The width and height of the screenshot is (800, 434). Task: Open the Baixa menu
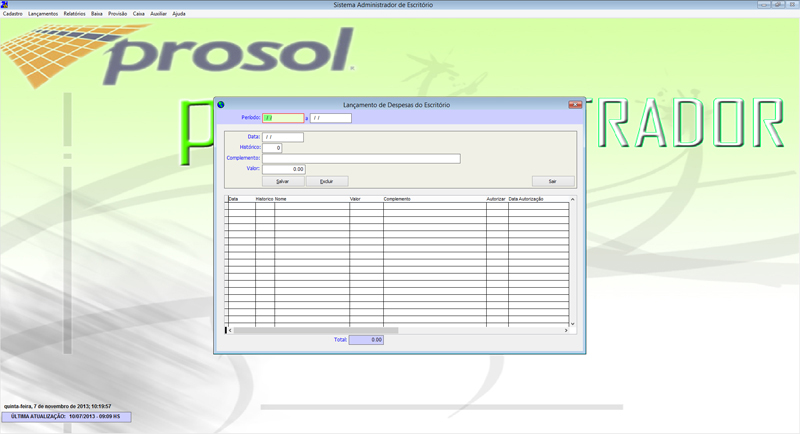coord(97,14)
